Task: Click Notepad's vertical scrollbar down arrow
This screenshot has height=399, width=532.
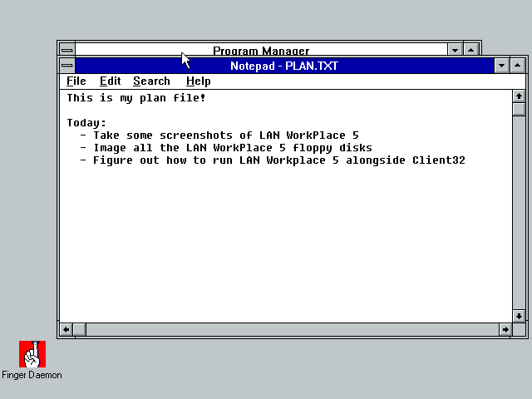Action: 519,316
